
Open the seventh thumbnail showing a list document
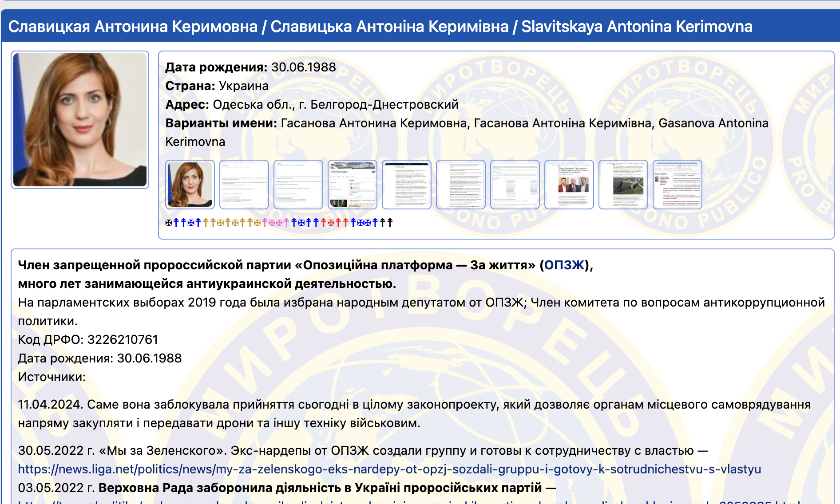point(515,185)
